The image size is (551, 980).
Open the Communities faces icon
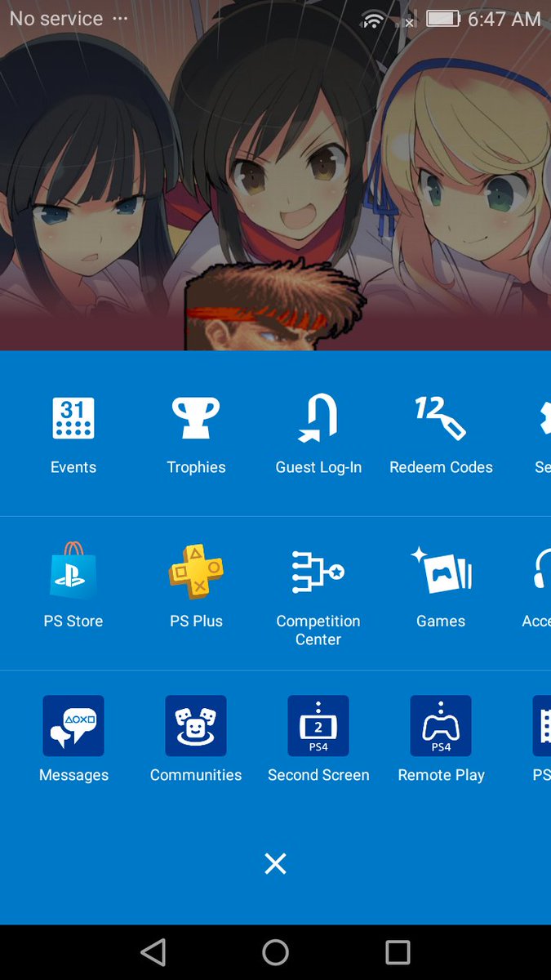pos(196,725)
